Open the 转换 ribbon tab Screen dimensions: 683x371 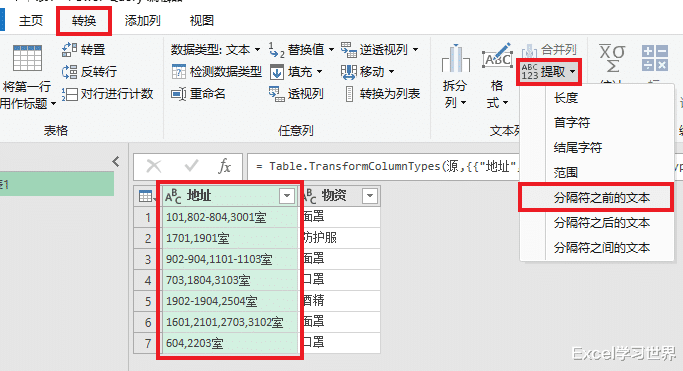click(84, 20)
